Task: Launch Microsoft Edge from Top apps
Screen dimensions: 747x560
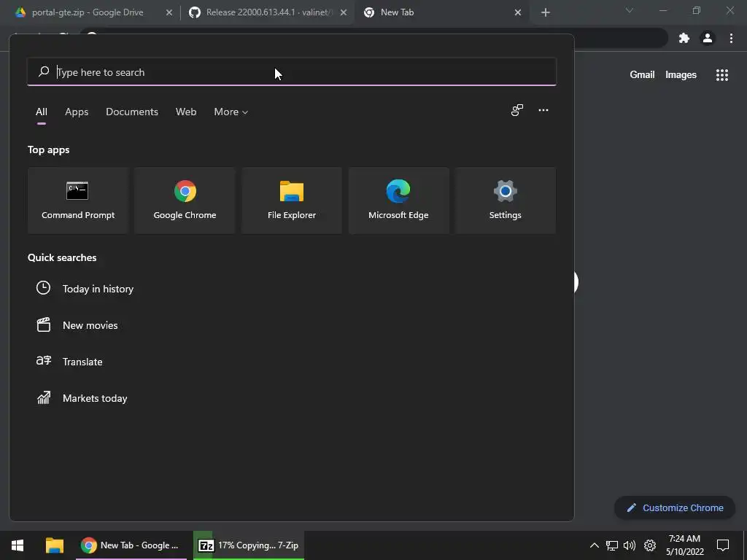Action: click(398, 201)
